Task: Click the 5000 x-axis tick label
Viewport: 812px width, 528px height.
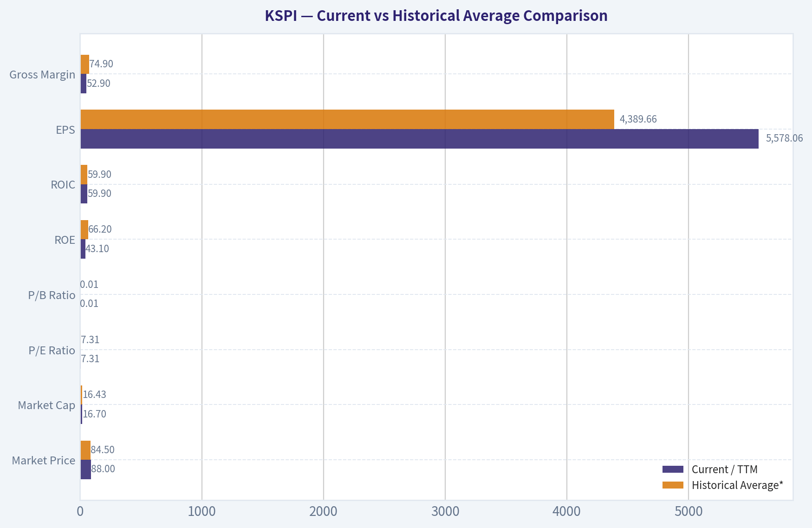Action: click(x=689, y=512)
